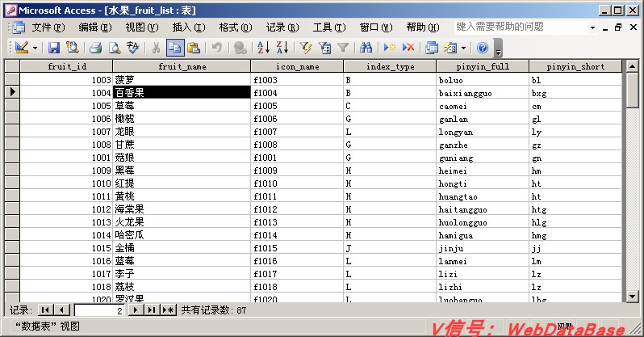Click the 键入需要帮助的问题 help box
The image size is (644, 337).
pos(521,27)
